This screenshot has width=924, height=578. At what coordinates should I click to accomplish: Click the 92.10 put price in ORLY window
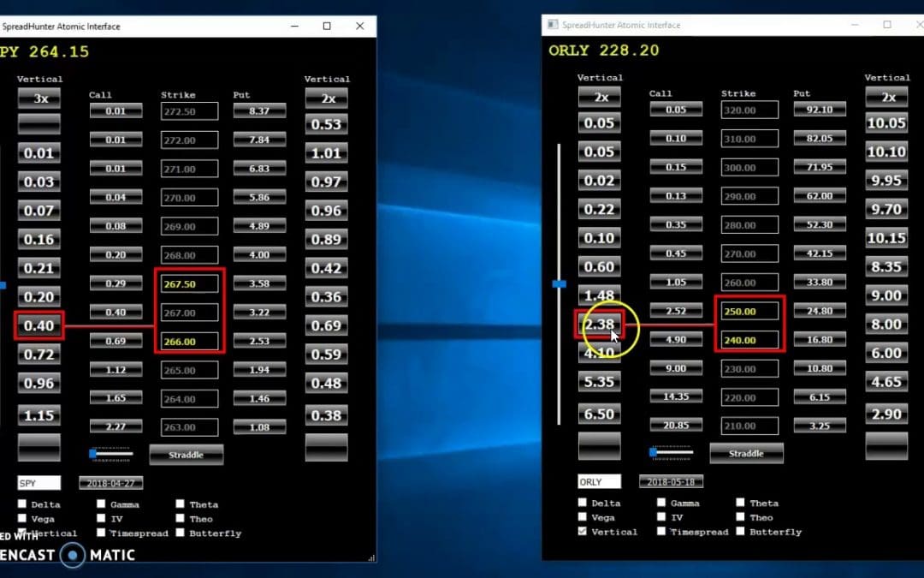pos(820,110)
